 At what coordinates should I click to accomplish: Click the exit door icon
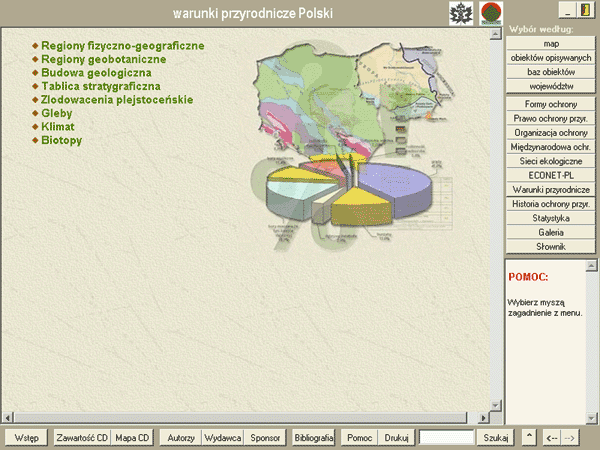pos(584,9)
